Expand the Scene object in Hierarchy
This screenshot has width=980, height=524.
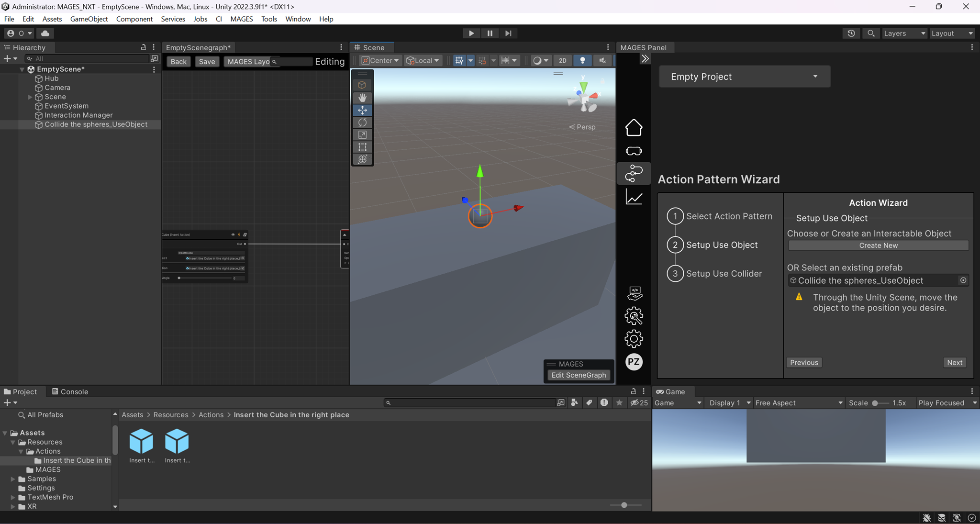coord(30,97)
